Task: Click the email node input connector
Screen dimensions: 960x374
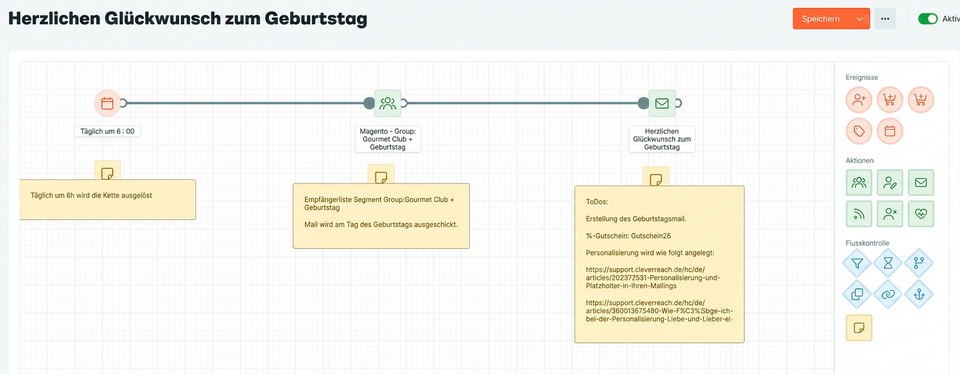Action: tap(643, 103)
